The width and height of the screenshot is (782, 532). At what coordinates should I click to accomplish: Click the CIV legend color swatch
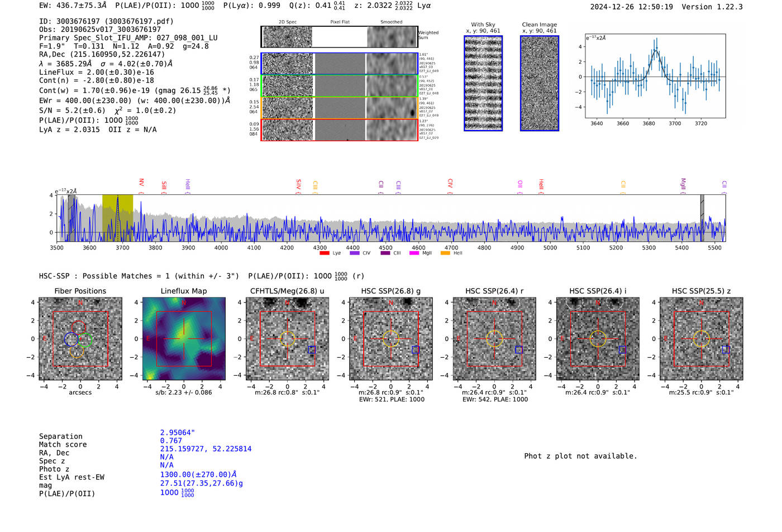(x=354, y=253)
